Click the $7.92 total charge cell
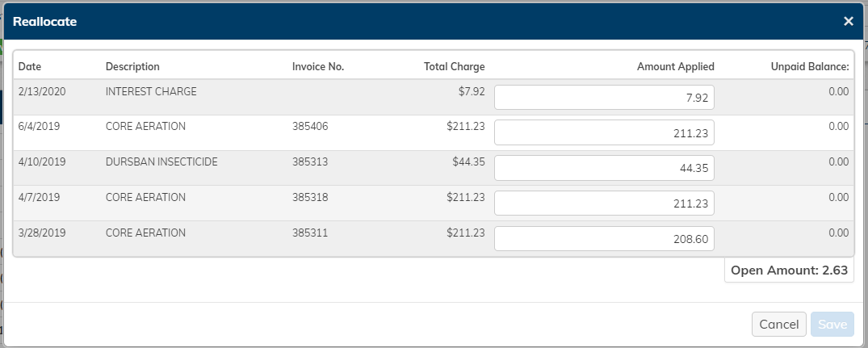The height and width of the screenshot is (348, 868). coord(471,91)
